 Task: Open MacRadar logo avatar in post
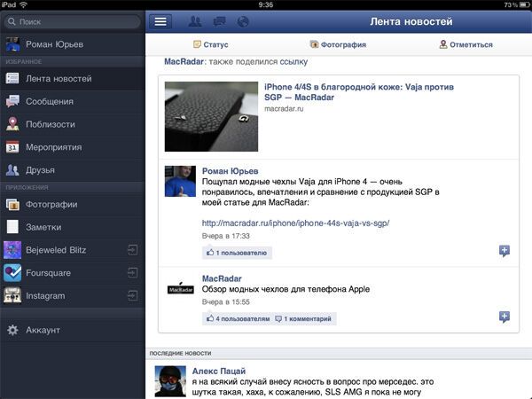coord(181,288)
